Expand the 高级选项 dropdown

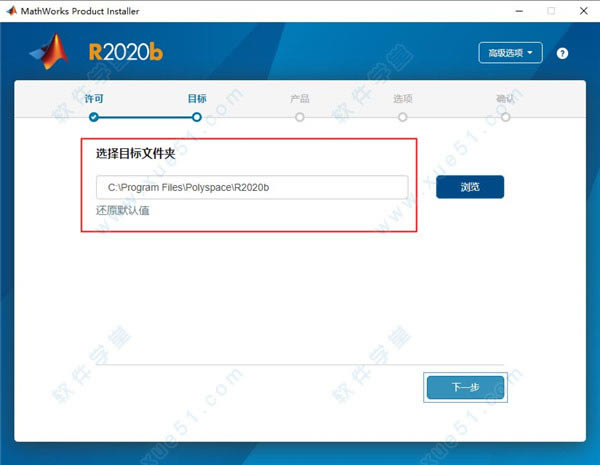coord(510,53)
